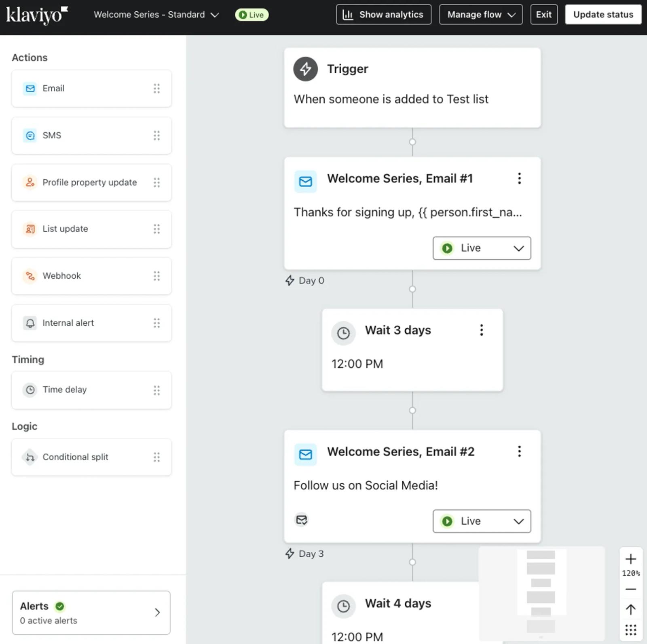Open Welcome Series Email #1 options menu
The height and width of the screenshot is (644, 647).
(x=519, y=178)
